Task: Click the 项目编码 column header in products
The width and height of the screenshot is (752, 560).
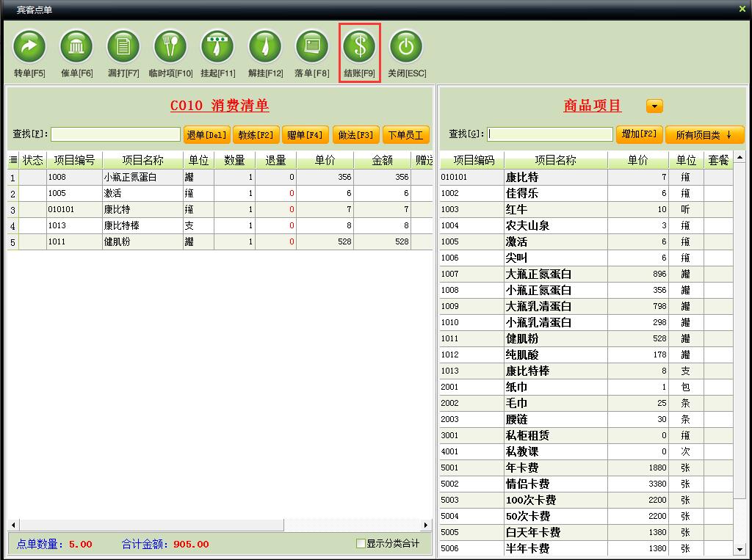Action: [x=472, y=160]
